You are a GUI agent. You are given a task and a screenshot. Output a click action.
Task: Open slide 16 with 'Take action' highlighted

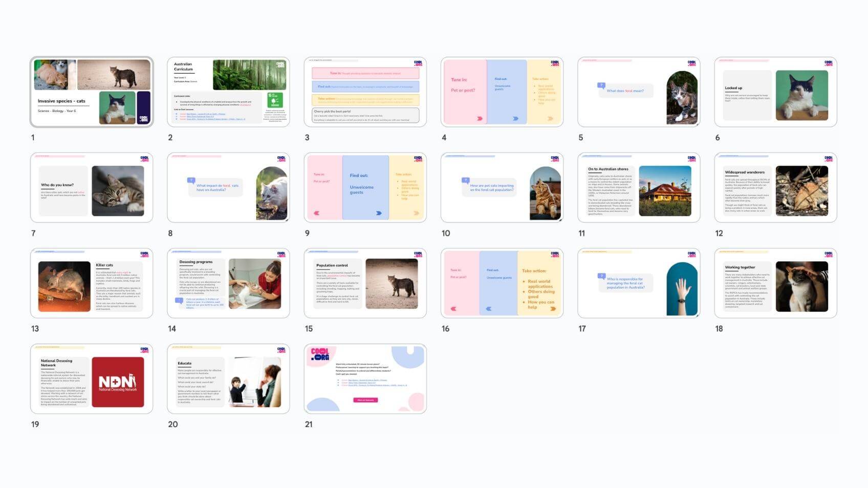coord(502,283)
